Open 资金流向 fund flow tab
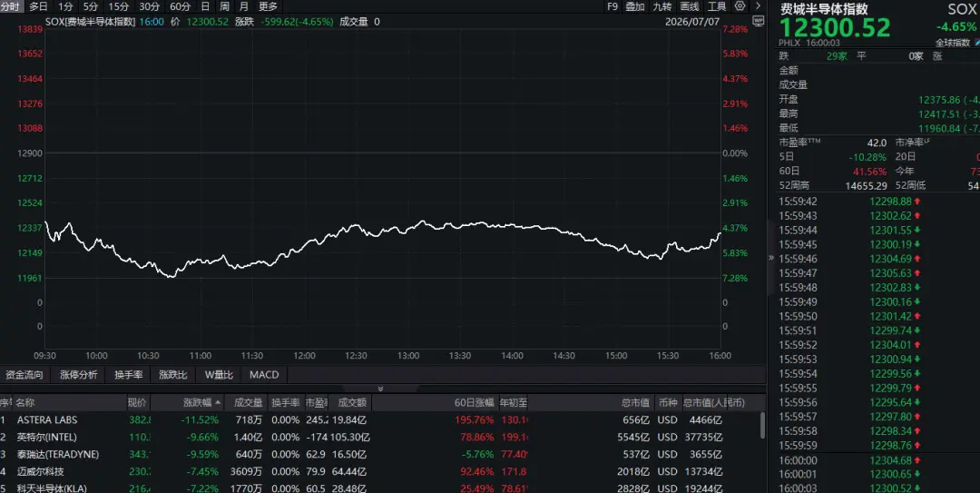The image size is (980, 493). tap(24, 375)
